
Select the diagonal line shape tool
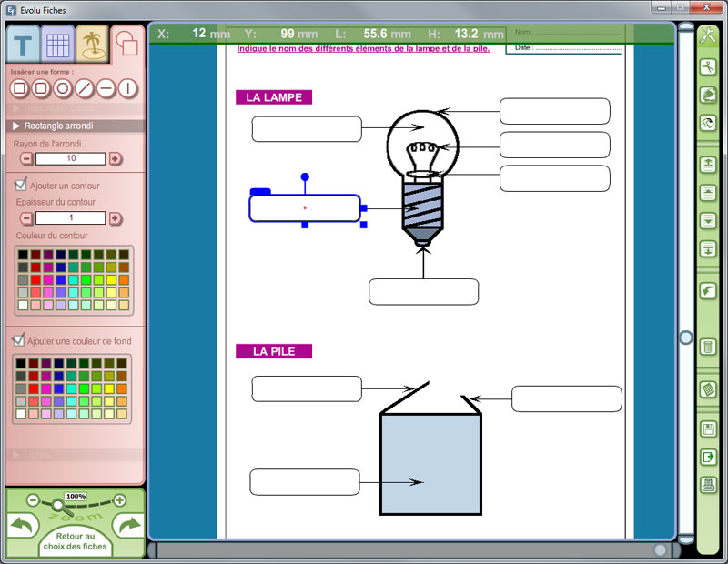pyautogui.click(x=84, y=88)
